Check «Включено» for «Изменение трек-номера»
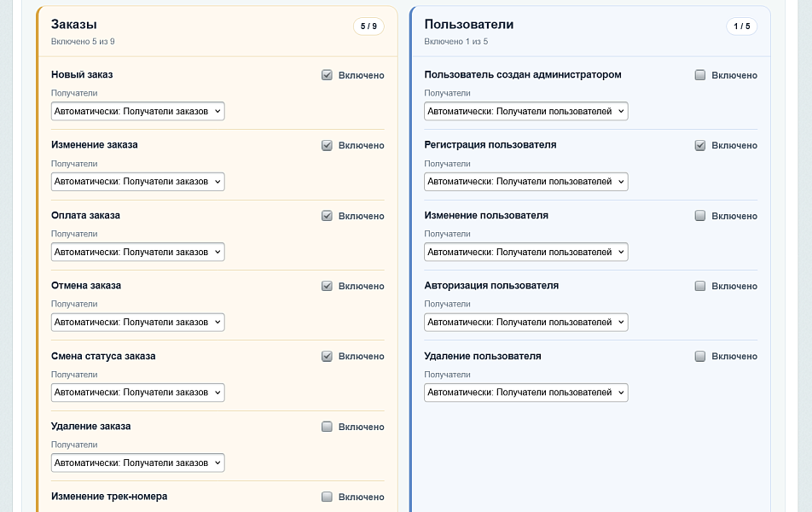The height and width of the screenshot is (512, 812). pyautogui.click(x=327, y=497)
